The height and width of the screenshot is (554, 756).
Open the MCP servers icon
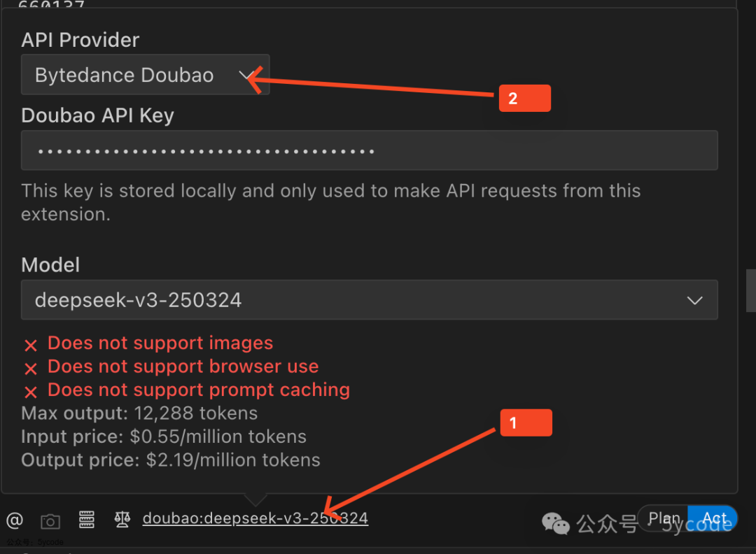point(87,519)
